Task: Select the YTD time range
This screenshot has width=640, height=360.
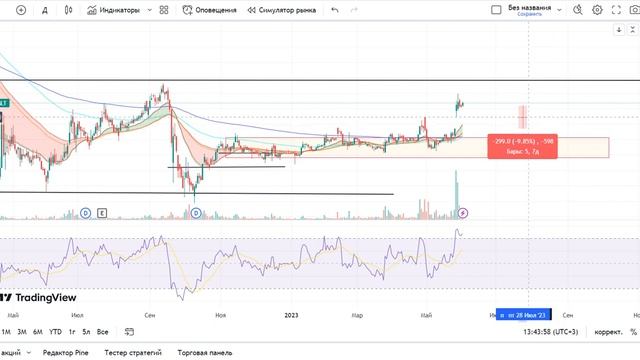Action: (x=56, y=332)
